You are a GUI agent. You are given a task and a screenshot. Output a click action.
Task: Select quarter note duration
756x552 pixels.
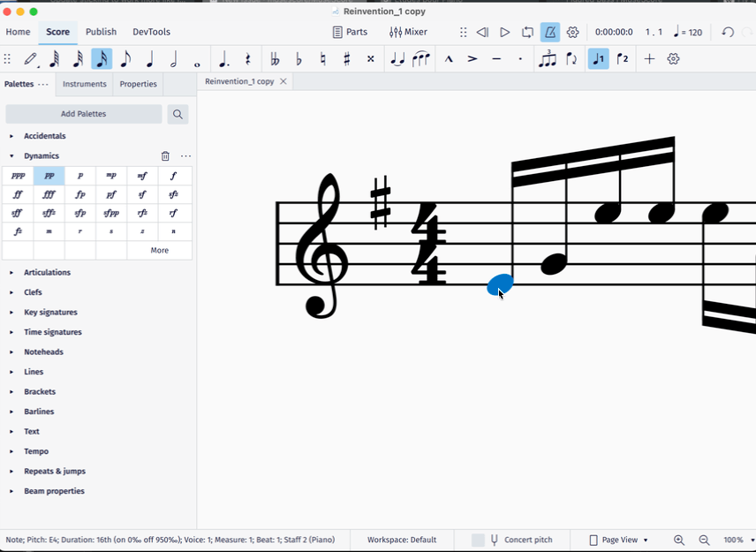[x=149, y=59]
